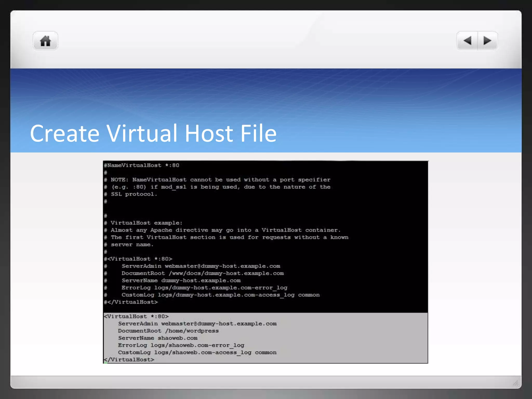Screen dimensions: 532x399
Task: Click highlighted ServerAdmin webmaster line
Action: point(197,324)
